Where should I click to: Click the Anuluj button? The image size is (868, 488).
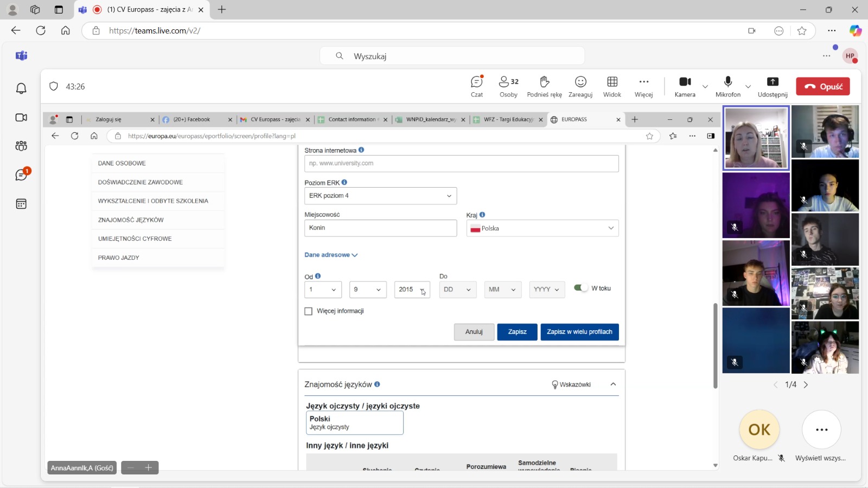point(474,332)
